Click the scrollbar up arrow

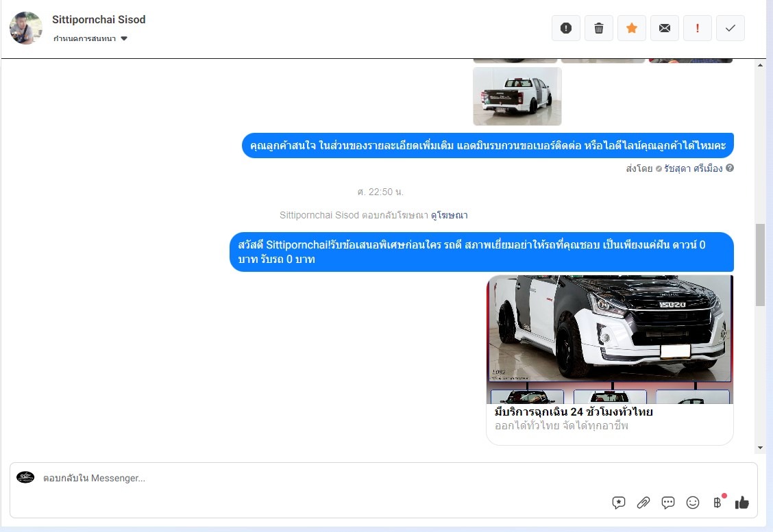pyautogui.click(x=760, y=65)
